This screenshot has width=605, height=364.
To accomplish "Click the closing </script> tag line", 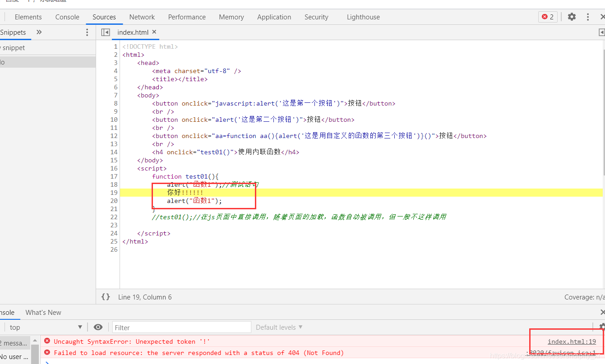I will point(154,233).
